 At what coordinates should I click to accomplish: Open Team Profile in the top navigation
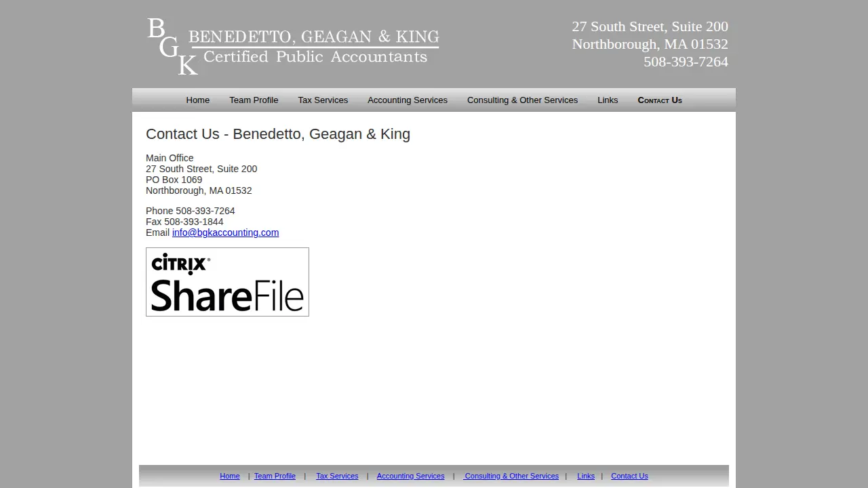coord(254,100)
